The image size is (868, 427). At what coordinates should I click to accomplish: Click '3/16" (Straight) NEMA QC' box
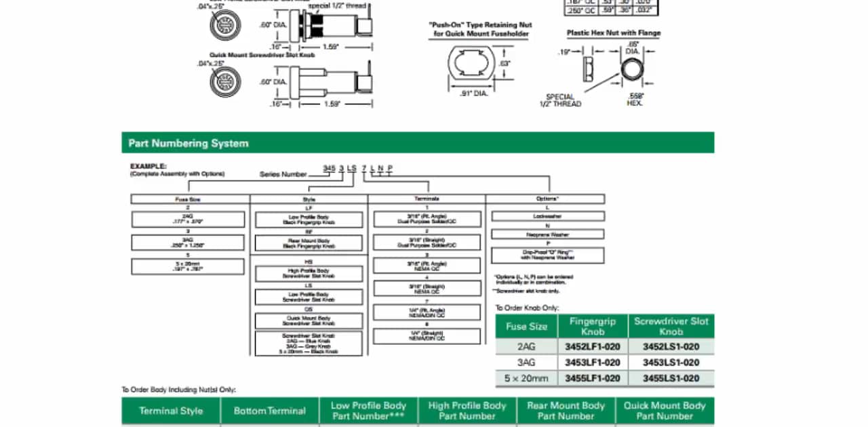427,289
